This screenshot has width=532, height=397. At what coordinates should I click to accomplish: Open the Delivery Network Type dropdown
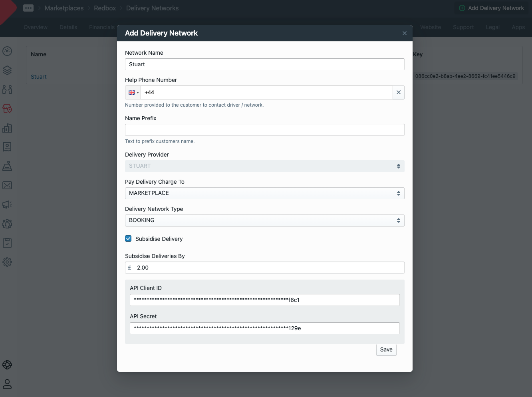point(264,220)
